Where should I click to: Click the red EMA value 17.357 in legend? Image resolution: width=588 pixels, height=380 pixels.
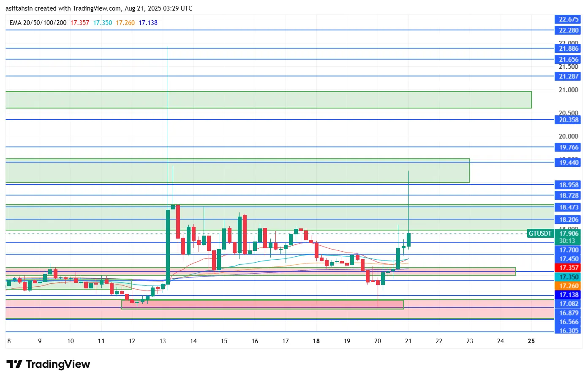click(x=80, y=23)
